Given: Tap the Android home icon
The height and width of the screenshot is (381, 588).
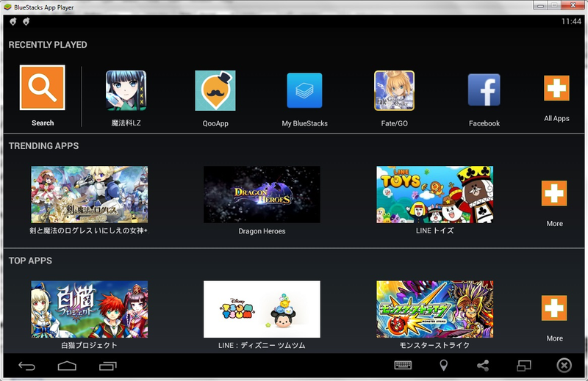Looking at the screenshot, I should 67,366.
